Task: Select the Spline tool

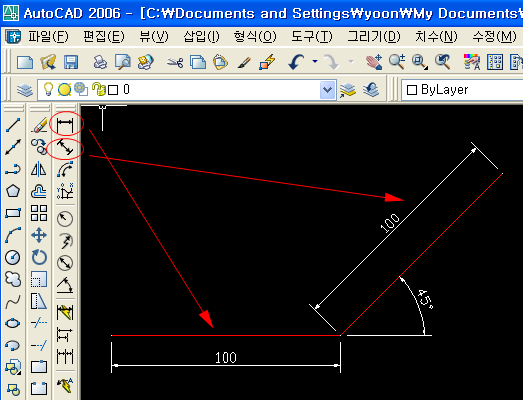Action: (13, 301)
